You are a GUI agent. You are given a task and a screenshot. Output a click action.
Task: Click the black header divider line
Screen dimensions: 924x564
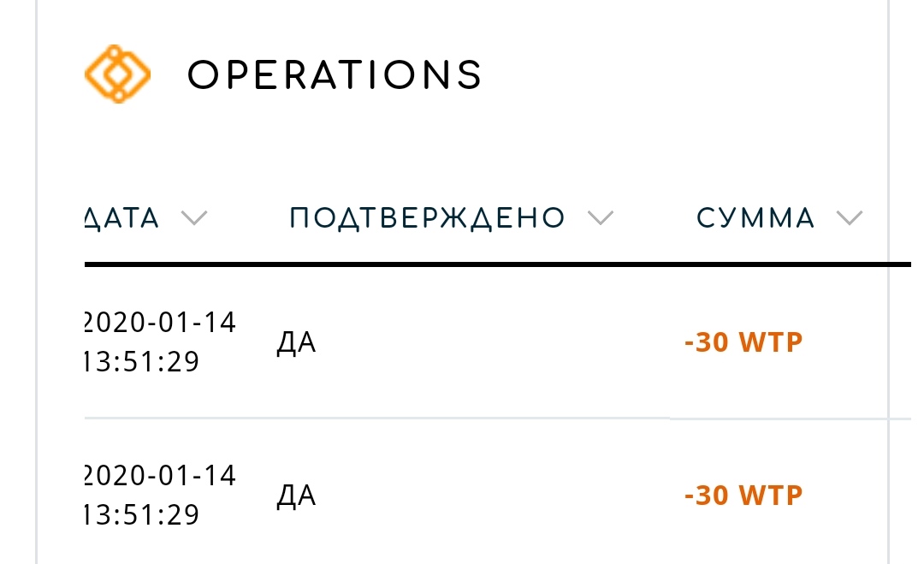click(498, 264)
